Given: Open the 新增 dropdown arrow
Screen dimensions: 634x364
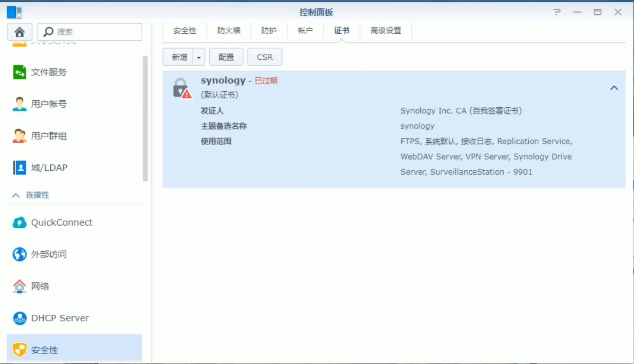Looking at the screenshot, I should [x=199, y=57].
